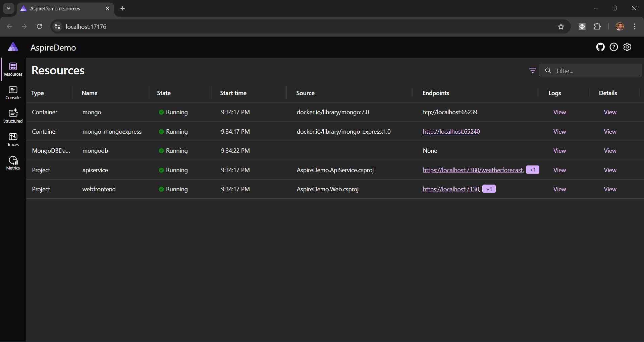Open the Structured logs sidebar page
644x342 pixels.
[13, 116]
